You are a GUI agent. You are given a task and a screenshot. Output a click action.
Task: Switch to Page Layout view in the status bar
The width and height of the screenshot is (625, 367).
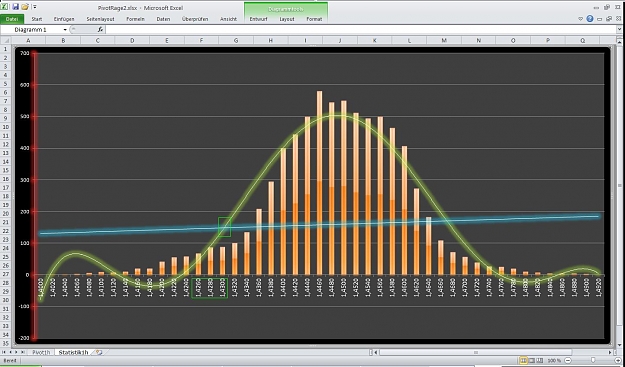coord(532,361)
